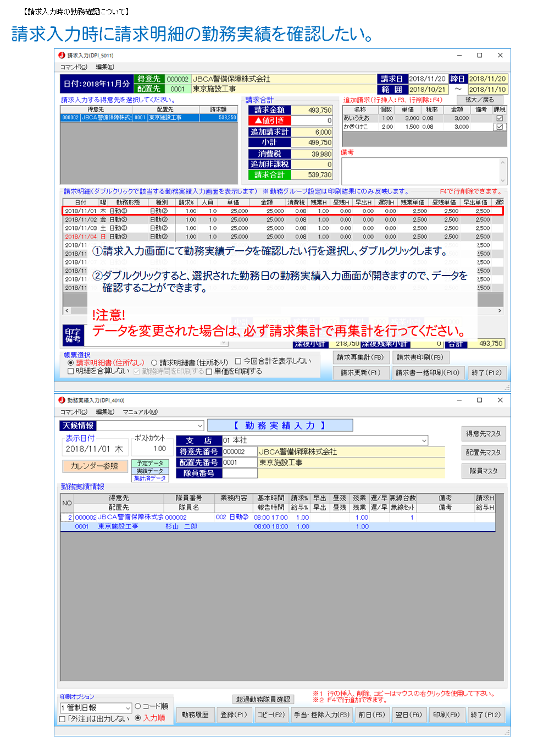Click the 請求再集計(F8) button
Viewport: 560px width, 737px height.
360,358
